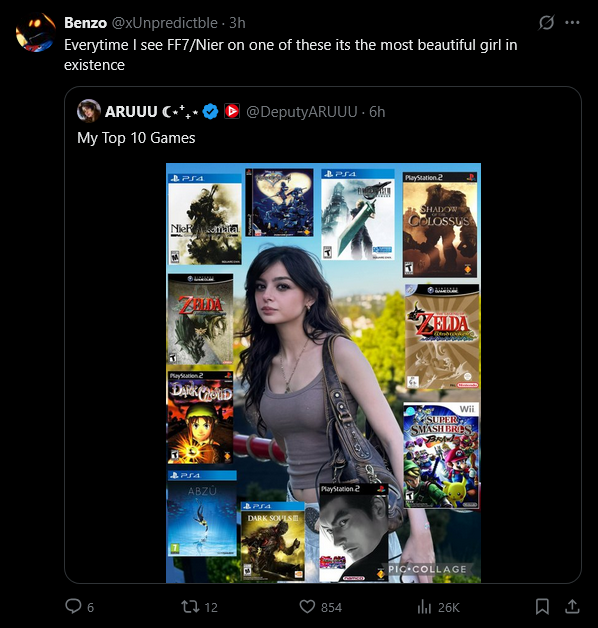Click the Grok circle-slash icon
Screen dimensions: 598x628
pyautogui.click(x=546, y=23)
